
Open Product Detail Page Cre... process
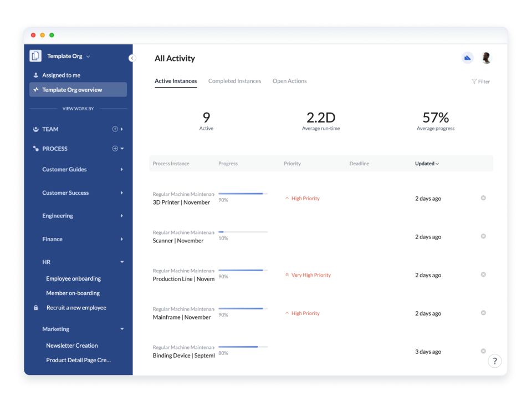[x=78, y=360]
